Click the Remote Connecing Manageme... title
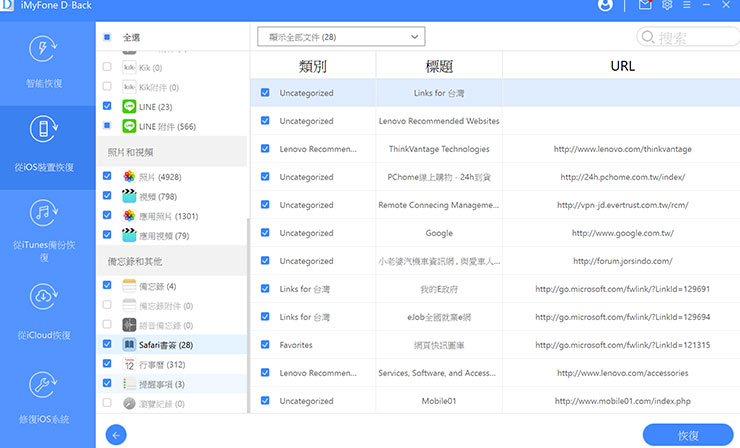Screen dimensions: 740x448 click(439, 205)
